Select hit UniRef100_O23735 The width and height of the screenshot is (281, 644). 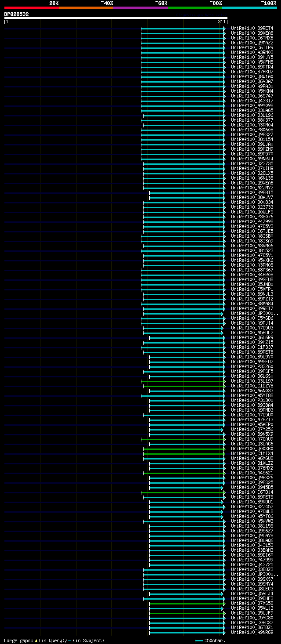click(252, 164)
